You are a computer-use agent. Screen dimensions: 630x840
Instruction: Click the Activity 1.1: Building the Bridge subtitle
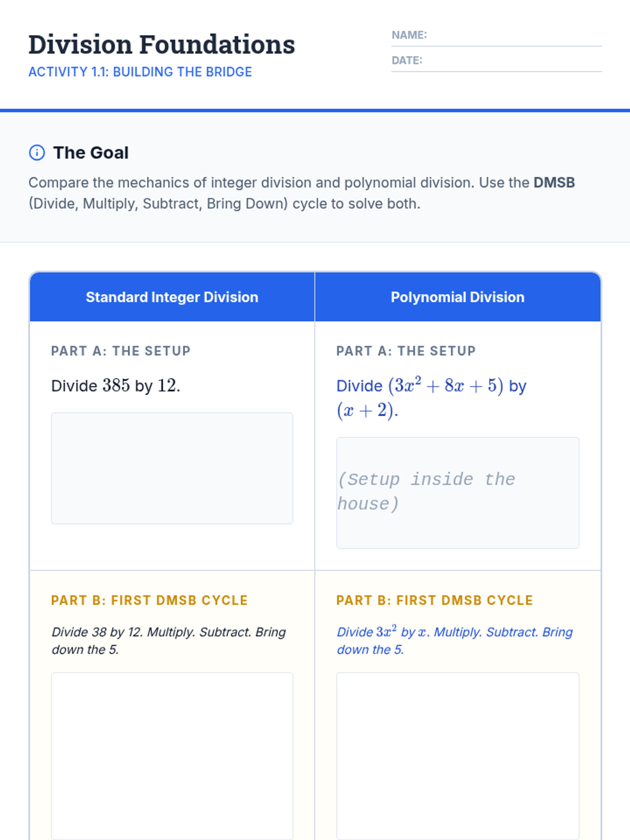(140, 72)
